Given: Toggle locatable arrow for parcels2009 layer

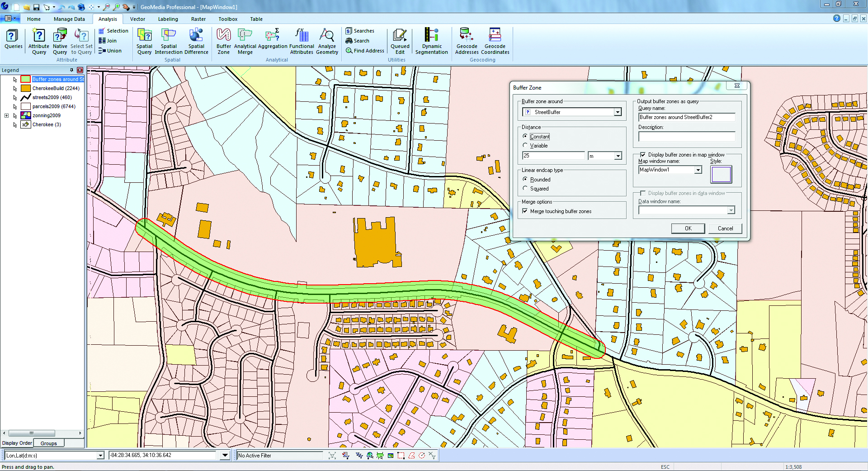Looking at the screenshot, I should (15, 107).
